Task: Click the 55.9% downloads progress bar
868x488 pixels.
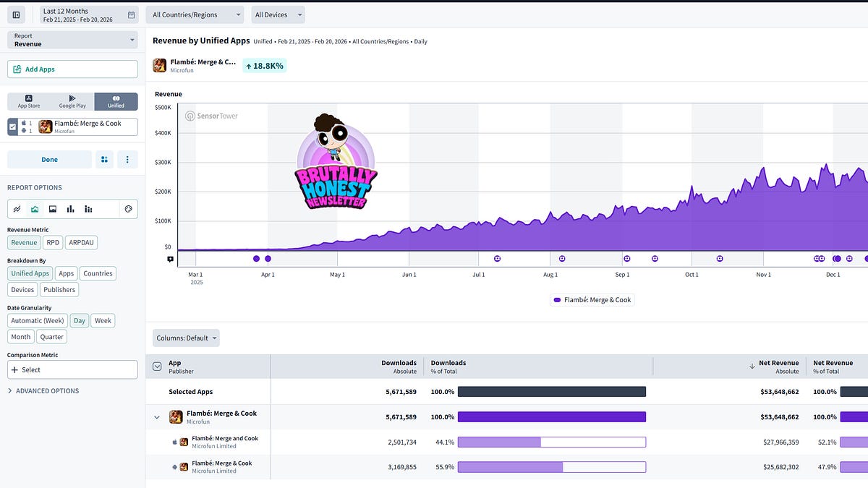Action: pyautogui.click(x=552, y=467)
